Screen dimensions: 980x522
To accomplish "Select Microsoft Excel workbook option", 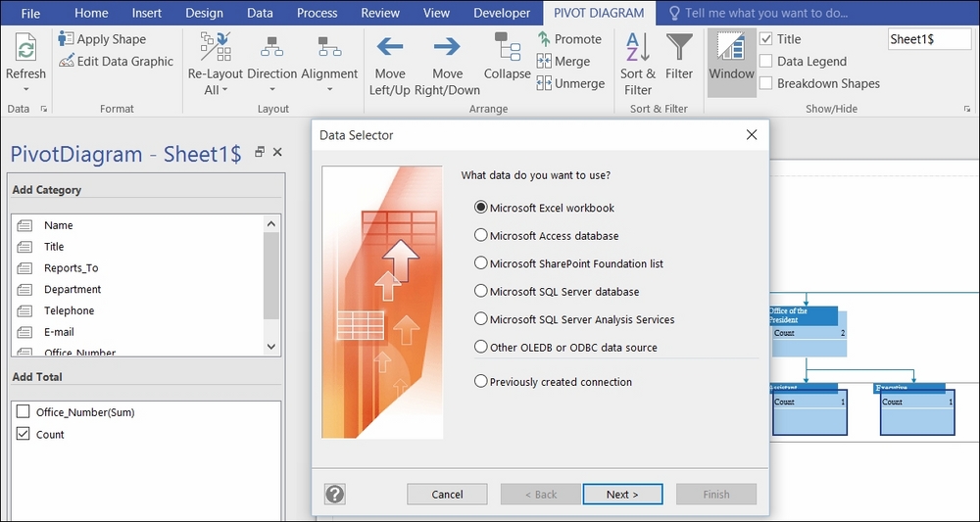I will tap(480, 208).
